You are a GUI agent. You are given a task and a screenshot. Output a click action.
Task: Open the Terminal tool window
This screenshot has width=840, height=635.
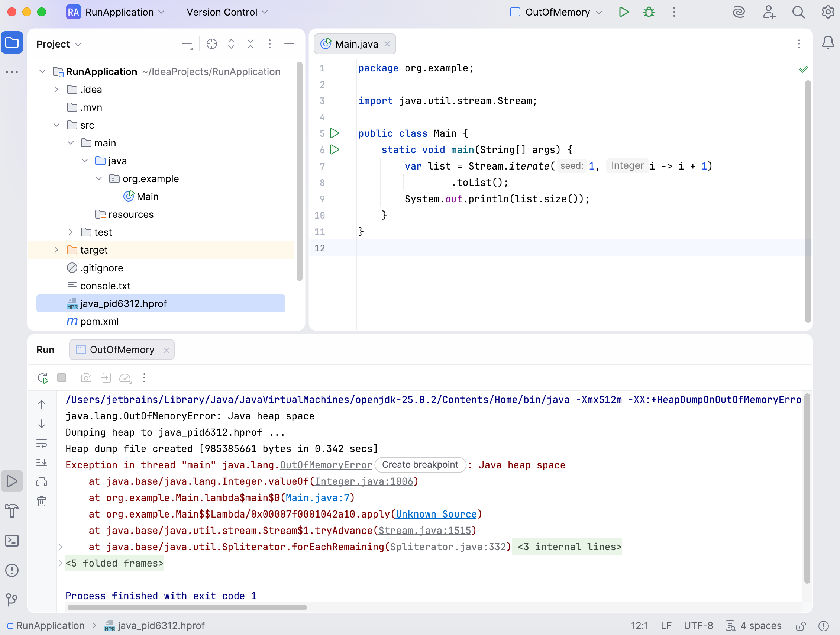click(x=12, y=541)
